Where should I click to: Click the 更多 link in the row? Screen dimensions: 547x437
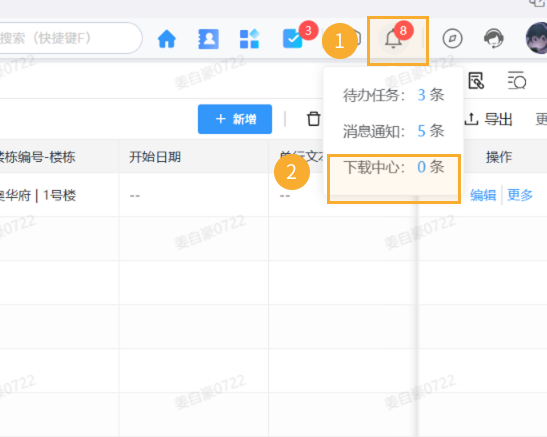point(520,195)
